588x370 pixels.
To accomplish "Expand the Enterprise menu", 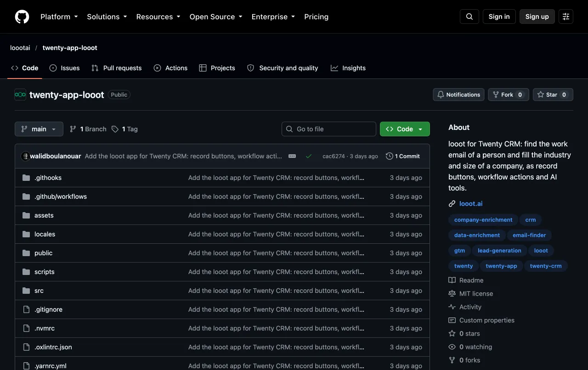I will point(273,17).
